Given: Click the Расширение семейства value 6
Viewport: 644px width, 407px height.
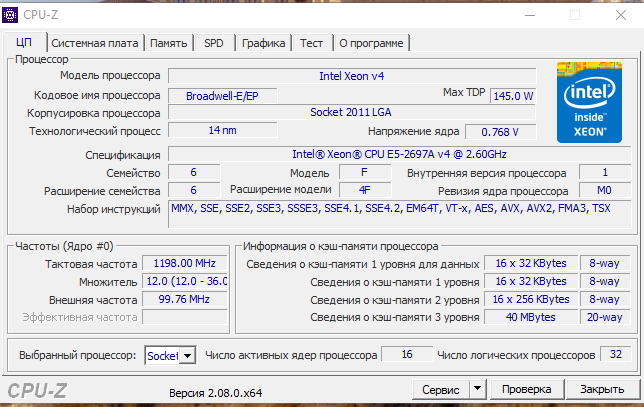Looking at the screenshot, I should click(x=194, y=190).
